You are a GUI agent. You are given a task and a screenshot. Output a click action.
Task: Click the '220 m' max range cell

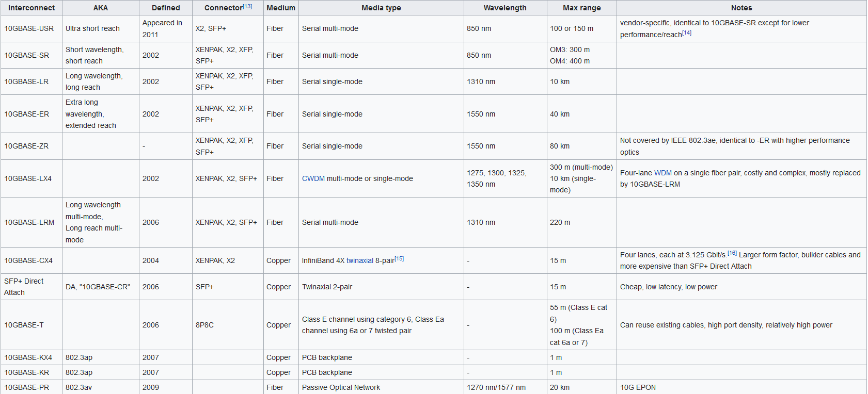tap(582, 222)
